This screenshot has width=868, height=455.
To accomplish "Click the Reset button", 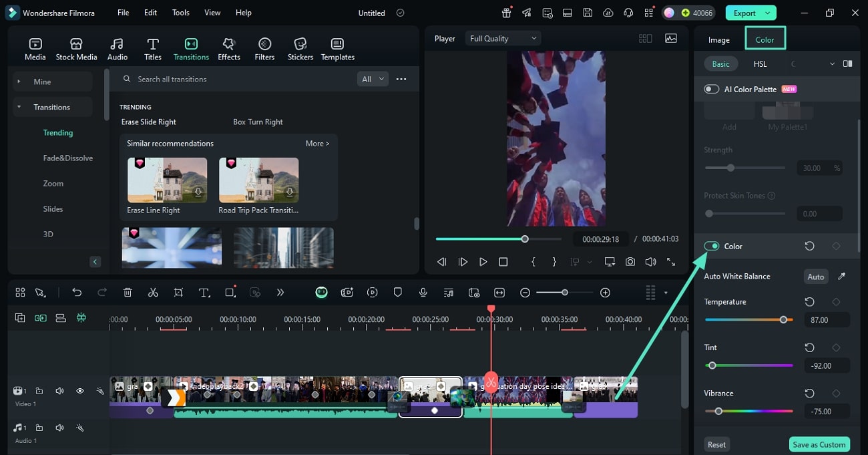I will click(x=717, y=444).
